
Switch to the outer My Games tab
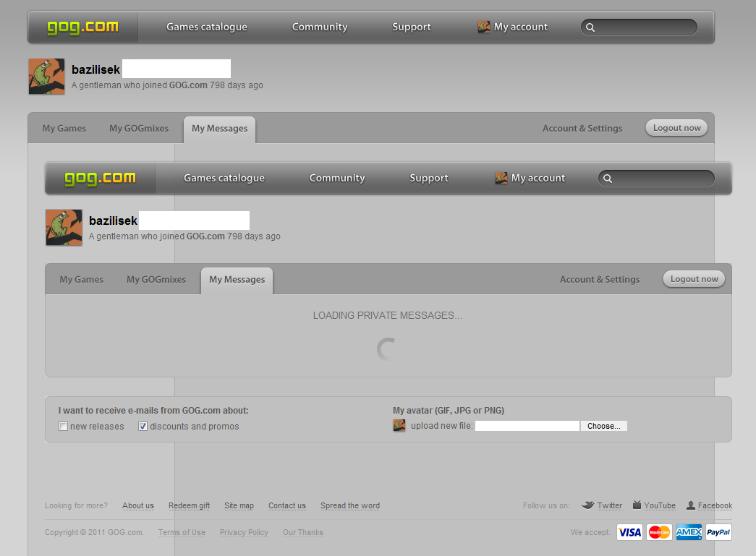[64, 128]
